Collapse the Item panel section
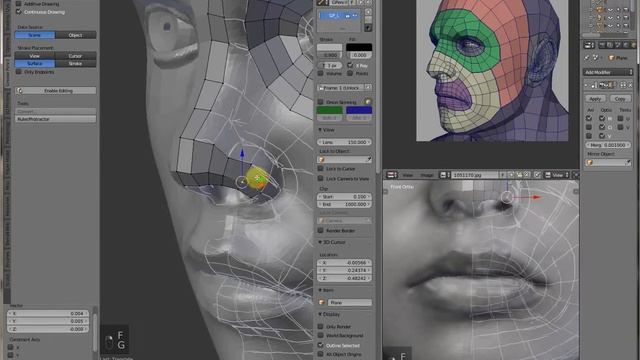Image resolution: width=640 pixels, height=360 pixels. coord(320,290)
